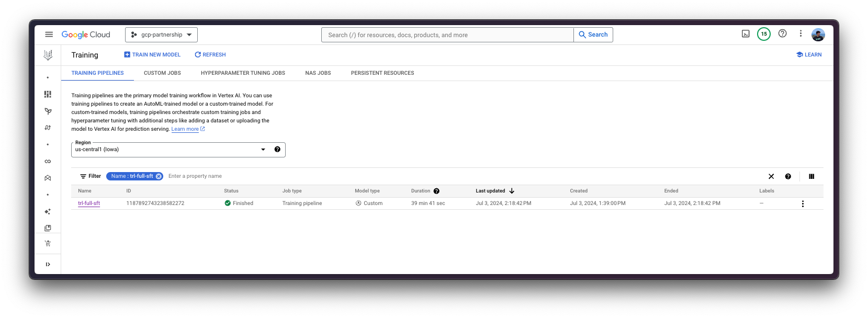Image resolution: width=868 pixels, height=318 pixels.
Task: Open filter help question mark icon
Action: coord(788,176)
